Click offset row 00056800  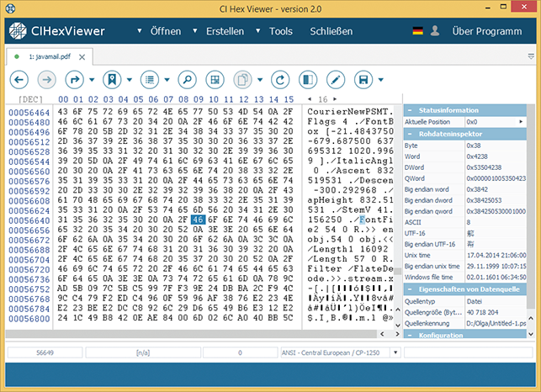click(29, 319)
